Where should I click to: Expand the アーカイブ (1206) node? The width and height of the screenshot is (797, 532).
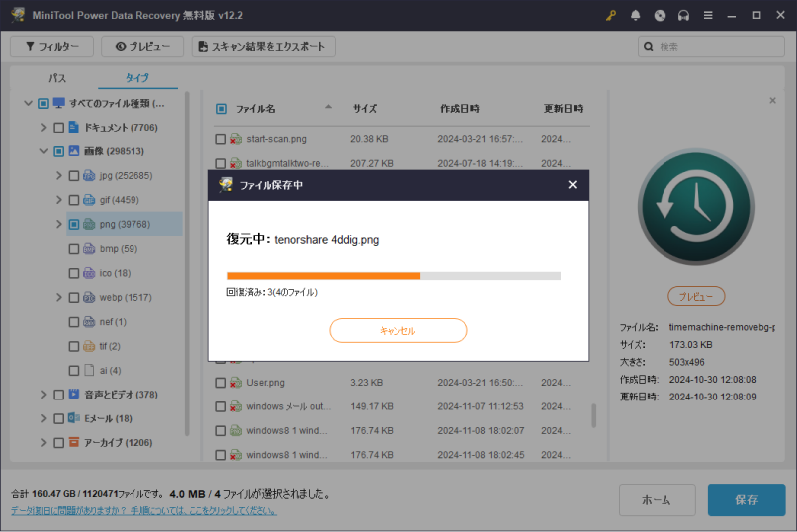pyautogui.click(x=43, y=442)
